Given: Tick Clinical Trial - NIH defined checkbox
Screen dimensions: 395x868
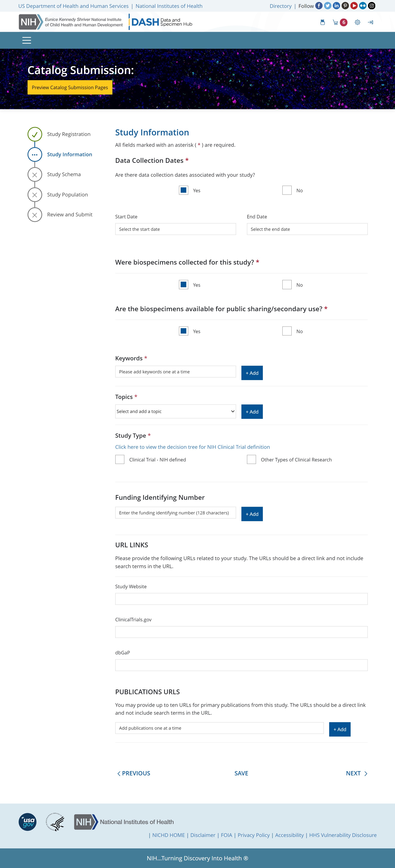Looking at the screenshot, I should pos(120,460).
